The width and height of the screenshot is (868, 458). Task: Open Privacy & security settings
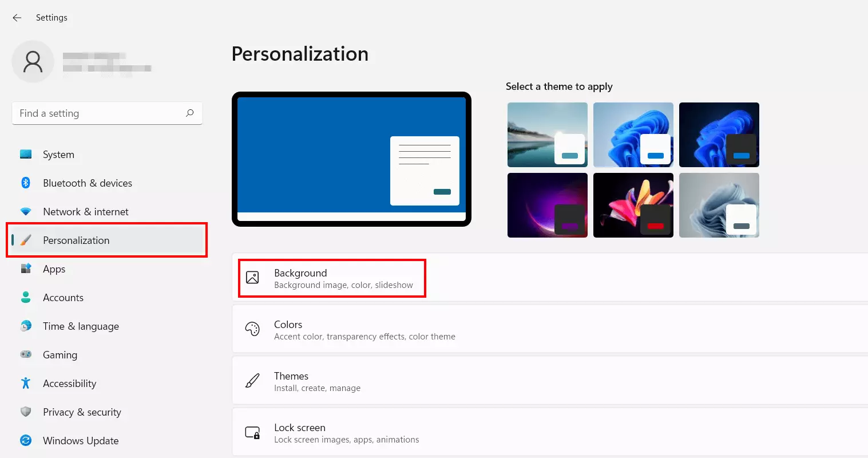107,412
